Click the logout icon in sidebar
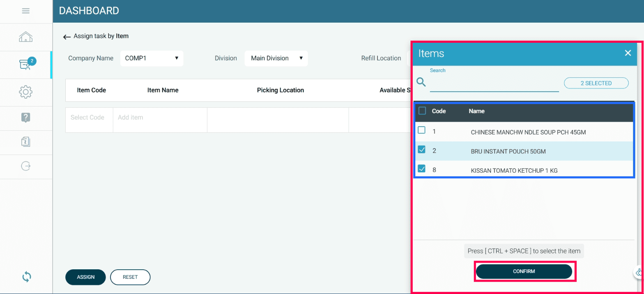The width and height of the screenshot is (644, 294). [25, 166]
